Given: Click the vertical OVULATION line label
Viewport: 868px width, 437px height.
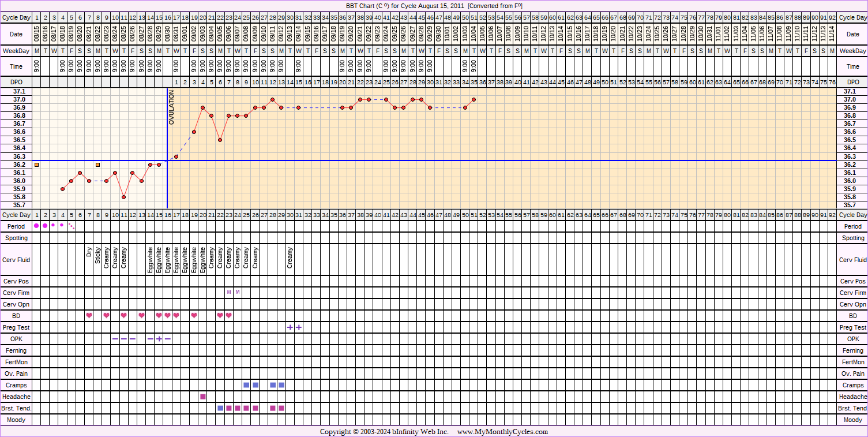Looking at the screenshot, I should click(171, 107).
